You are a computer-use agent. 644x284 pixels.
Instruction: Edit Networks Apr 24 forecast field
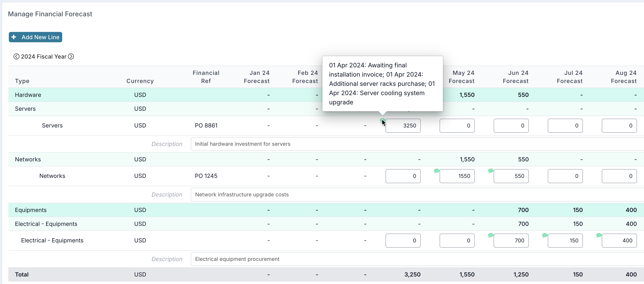403,176
